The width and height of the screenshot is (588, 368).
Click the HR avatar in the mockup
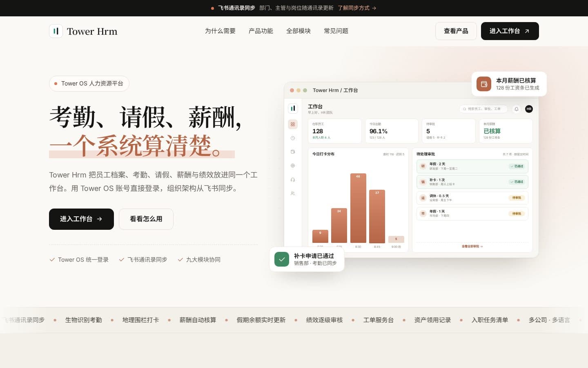tap(529, 109)
